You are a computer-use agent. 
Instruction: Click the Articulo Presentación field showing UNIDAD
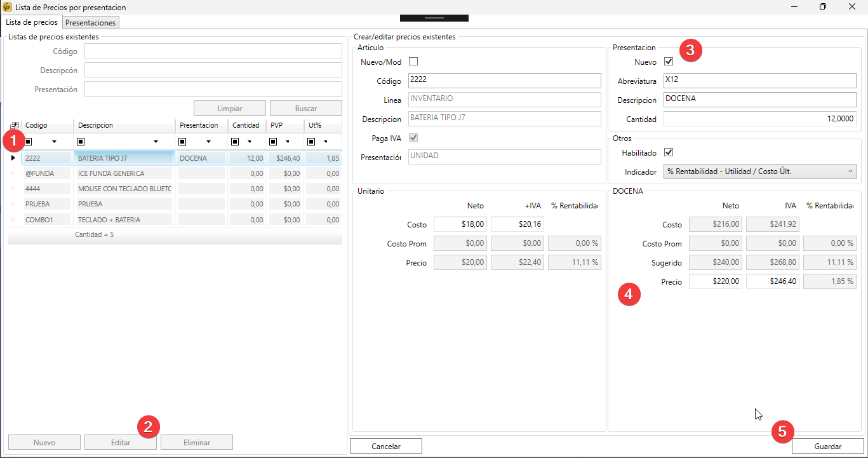click(504, 157)
